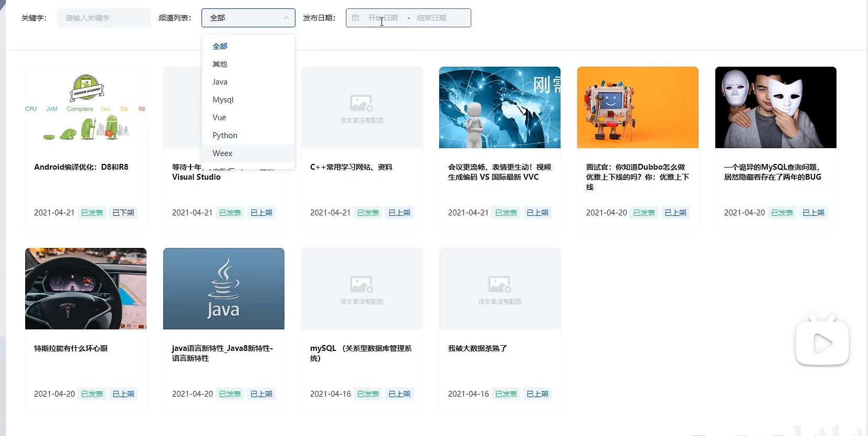Choose 其他 from the channel options
868x436 pixels.
pos(248,64)
